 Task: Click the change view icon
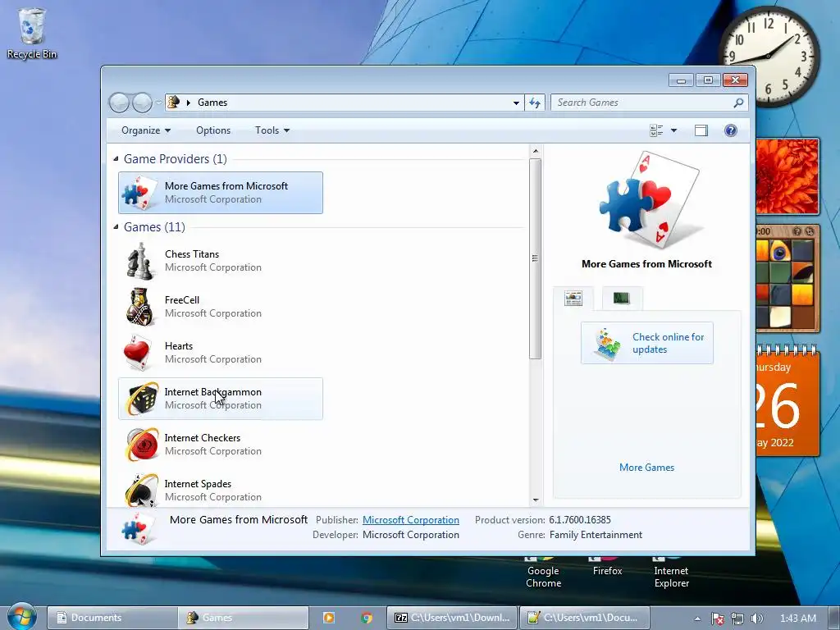click(x=656, y=130)
